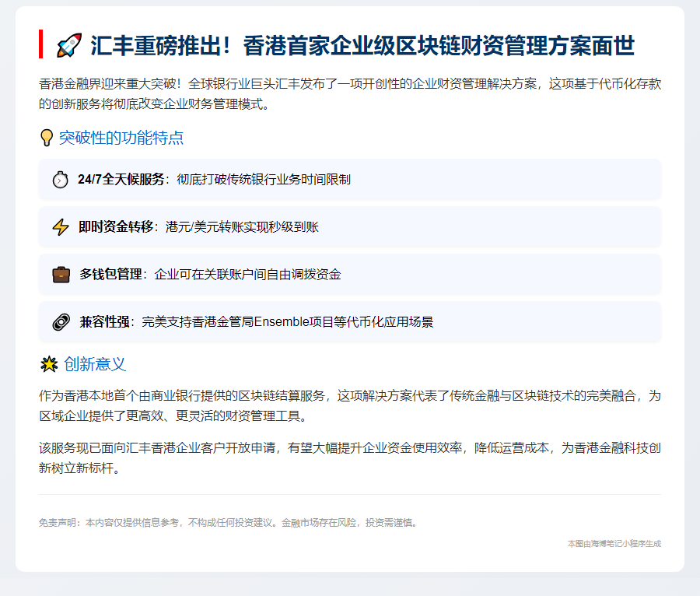Screen dimensions: 700x596
Task: Click the bold label 兼容性强
Action: 104,322
